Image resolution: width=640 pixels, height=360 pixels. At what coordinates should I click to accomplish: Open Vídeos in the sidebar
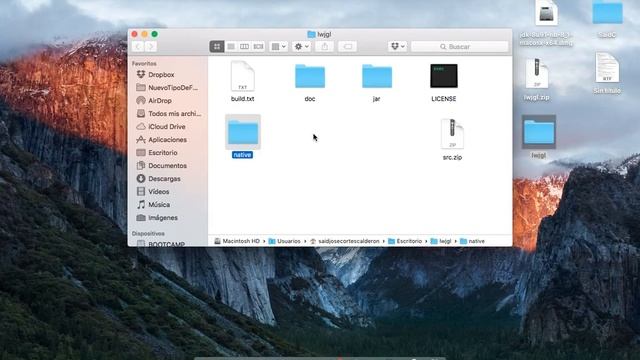pyautogui.click(x=158, y=192)
